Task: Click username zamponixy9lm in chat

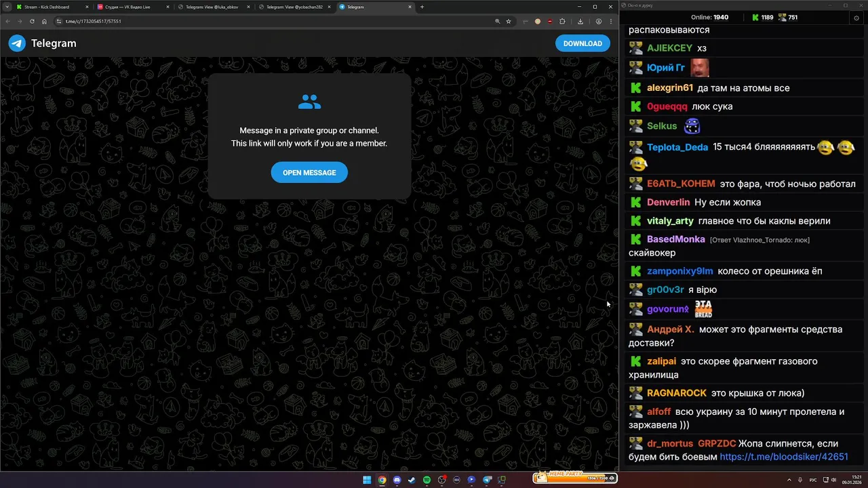Action: tap(680, 271)
